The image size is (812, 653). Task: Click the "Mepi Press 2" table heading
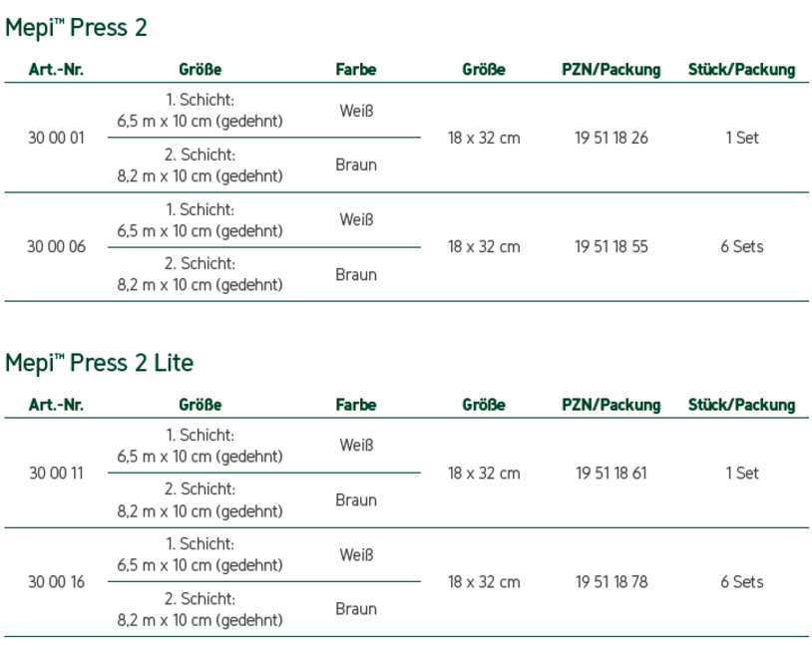tap(76, 28)
